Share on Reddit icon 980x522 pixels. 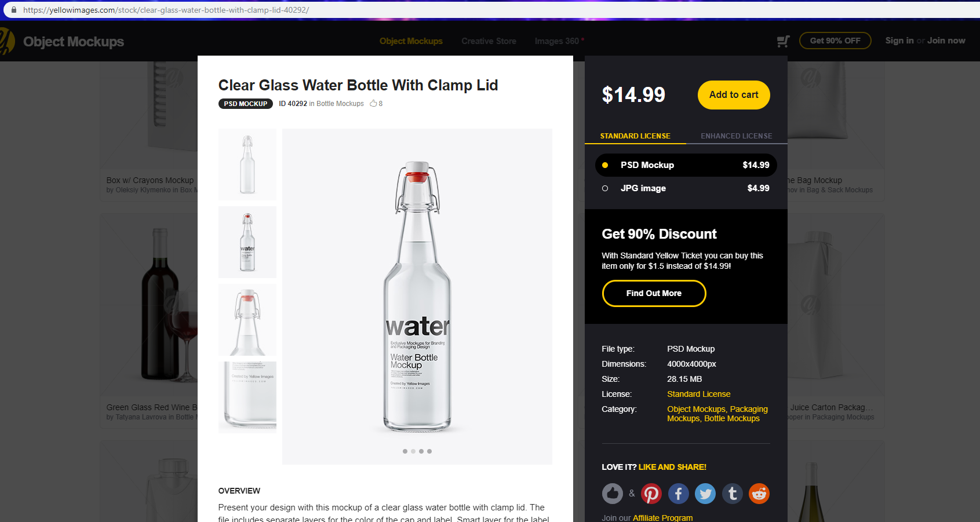[x=759, y=494]
